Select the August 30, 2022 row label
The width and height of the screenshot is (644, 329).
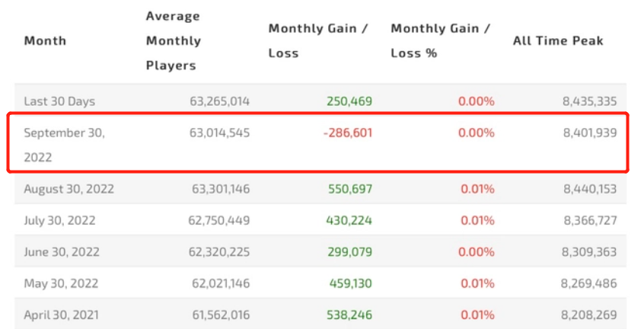click(x=69, y=189)
